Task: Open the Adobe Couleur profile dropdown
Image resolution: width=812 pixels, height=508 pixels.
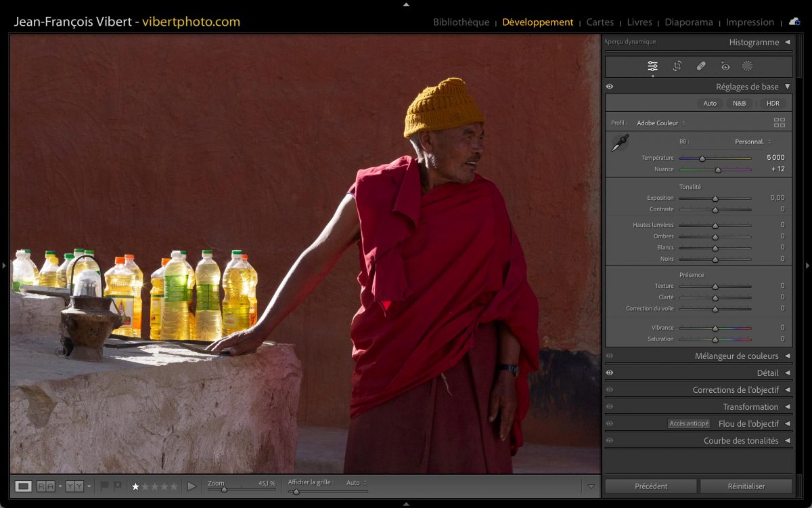Action: [660, 123]
